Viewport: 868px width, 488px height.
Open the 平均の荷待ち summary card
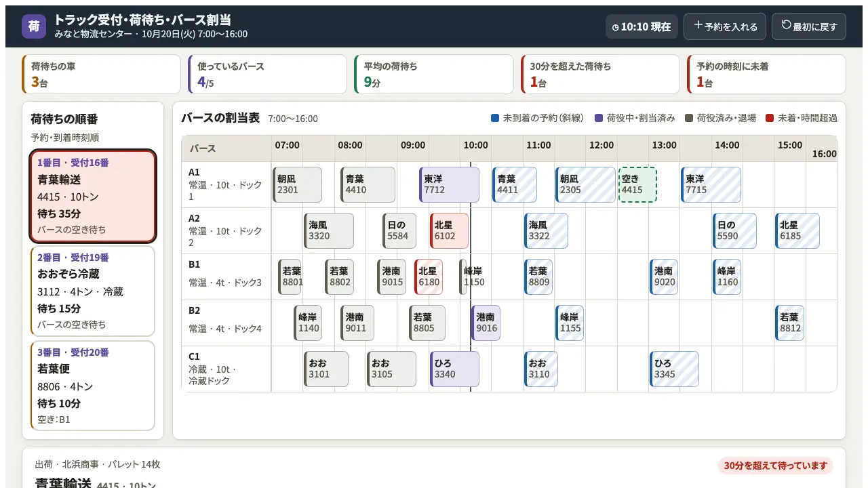point(434,75)
